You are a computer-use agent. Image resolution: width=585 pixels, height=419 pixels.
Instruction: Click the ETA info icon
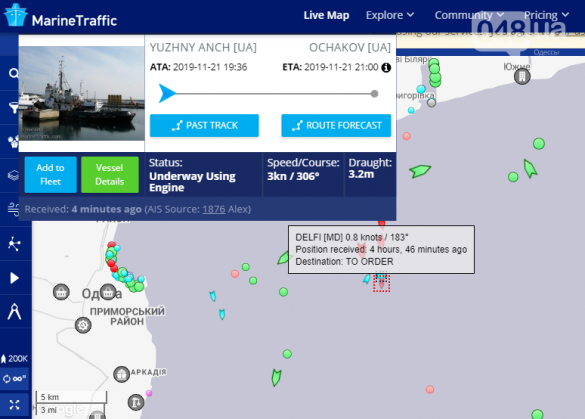pos(386,68)
